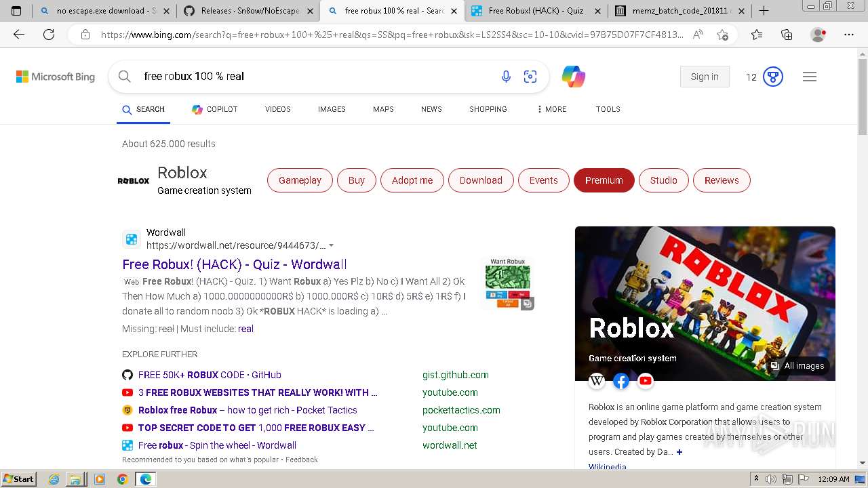Image resolution: width=868 pixels, height=488 pixels.
Task: Open Bing hamburger settings menu
Action: tap(810, 77)
